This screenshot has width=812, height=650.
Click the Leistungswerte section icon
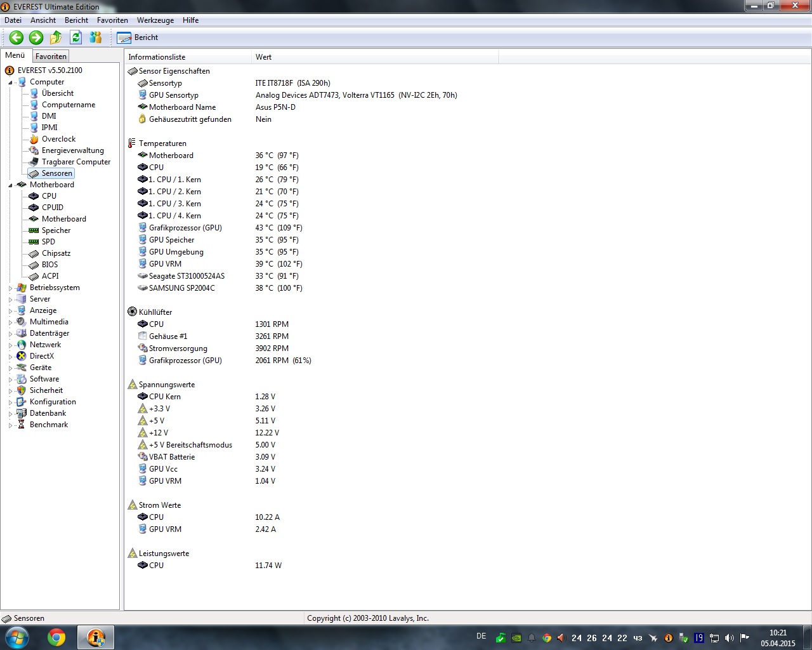click(133, 554)
